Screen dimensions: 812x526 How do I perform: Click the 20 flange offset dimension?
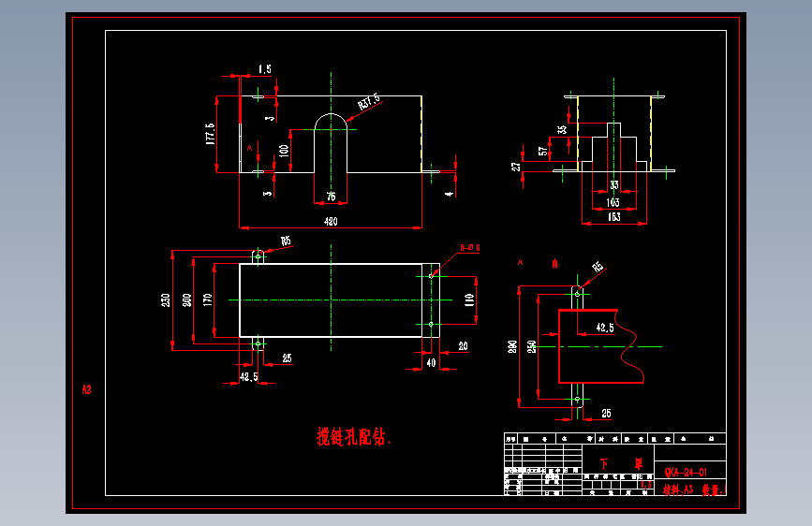463,346
